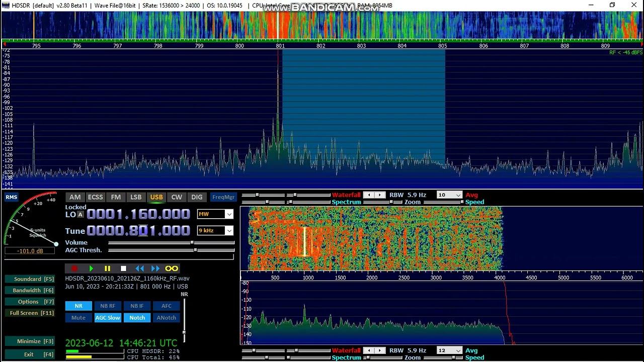Screen dimensions: 644x362
Task: Click the red record button
Action: tap(74, 268)
